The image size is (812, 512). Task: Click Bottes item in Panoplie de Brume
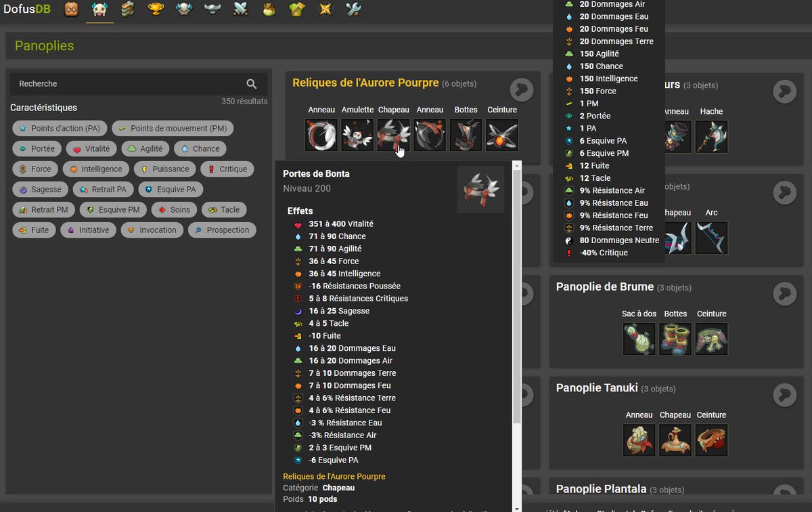[x=675, y=339]
